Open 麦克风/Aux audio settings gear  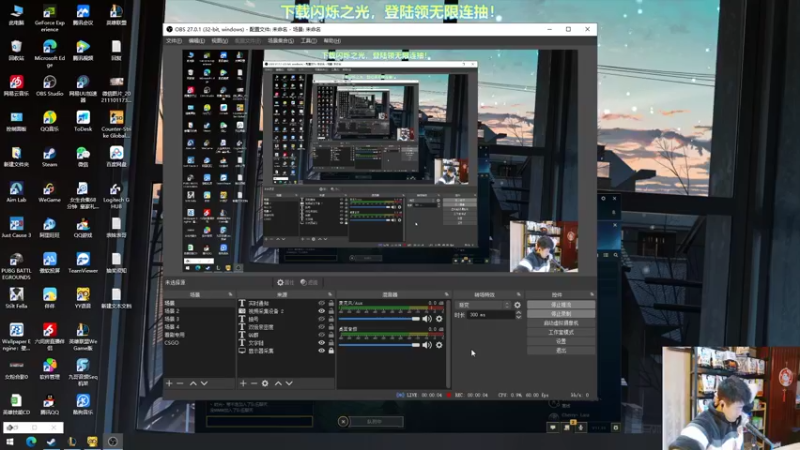pyautogui.click(x=439, y=319)
